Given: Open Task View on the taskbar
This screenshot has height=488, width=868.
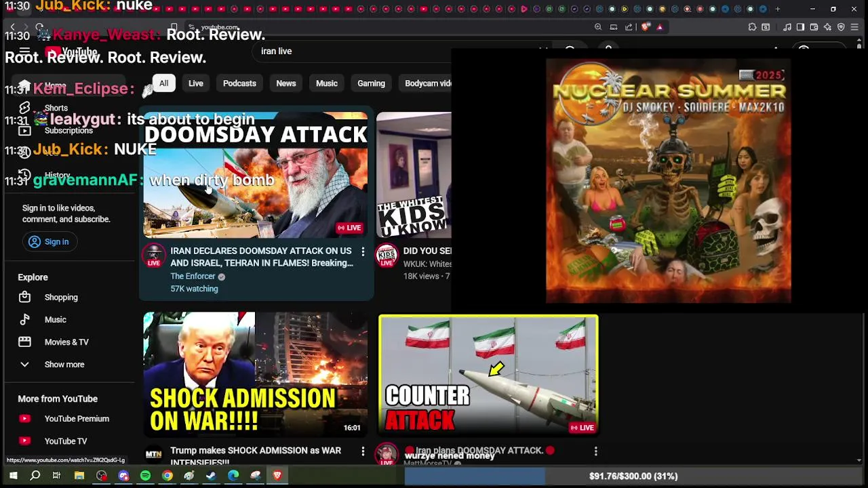Looking at the screenshot, I should point(56,476).
